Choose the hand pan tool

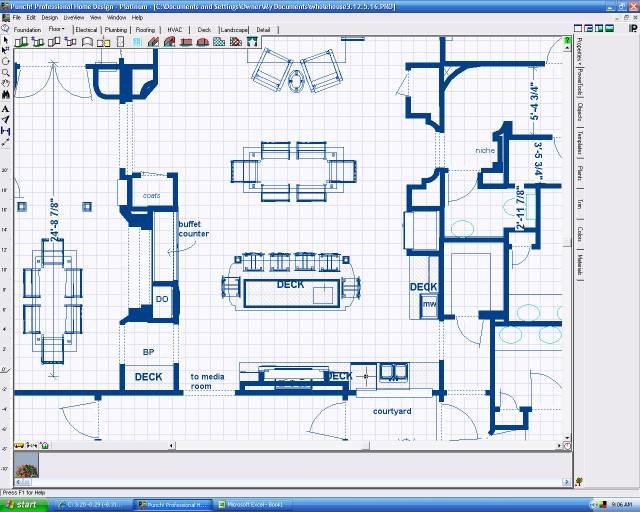point(6,84)
